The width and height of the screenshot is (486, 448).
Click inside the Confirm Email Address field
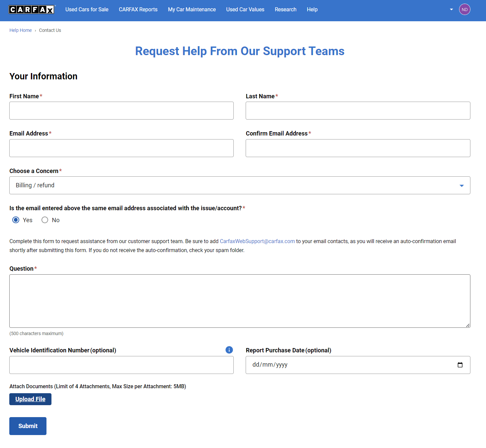pos(358,148)
